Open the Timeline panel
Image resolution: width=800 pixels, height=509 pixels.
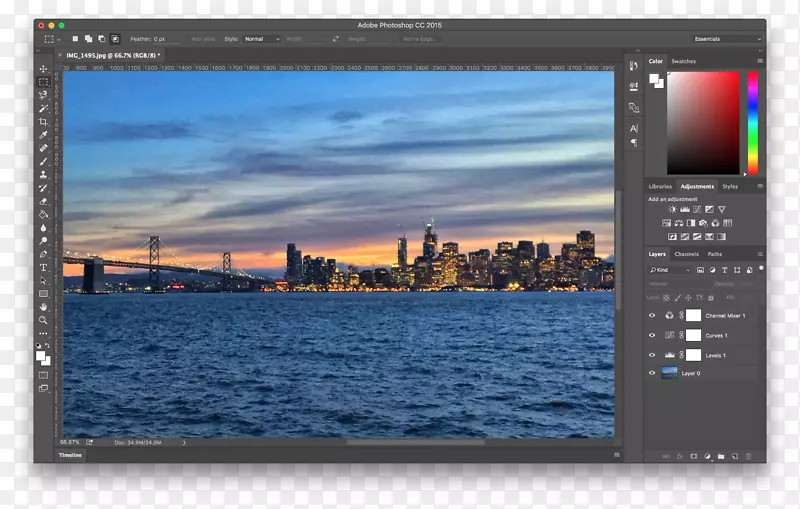pyautogui.click(x=71, y=455)
